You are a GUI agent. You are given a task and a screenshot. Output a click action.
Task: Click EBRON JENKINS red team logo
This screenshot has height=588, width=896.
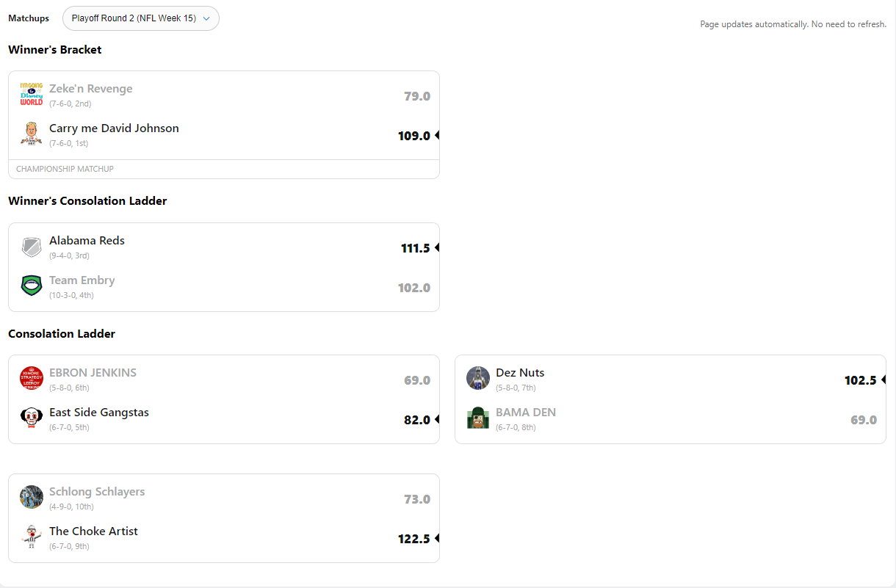(32, 378)
